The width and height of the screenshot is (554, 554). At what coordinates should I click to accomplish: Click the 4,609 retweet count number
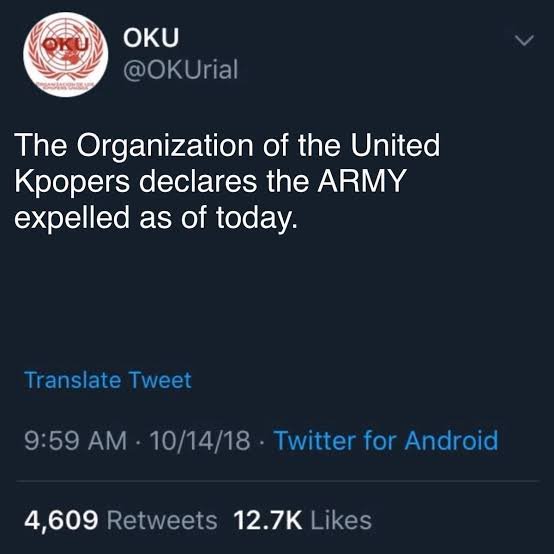(x=61, y=521)
